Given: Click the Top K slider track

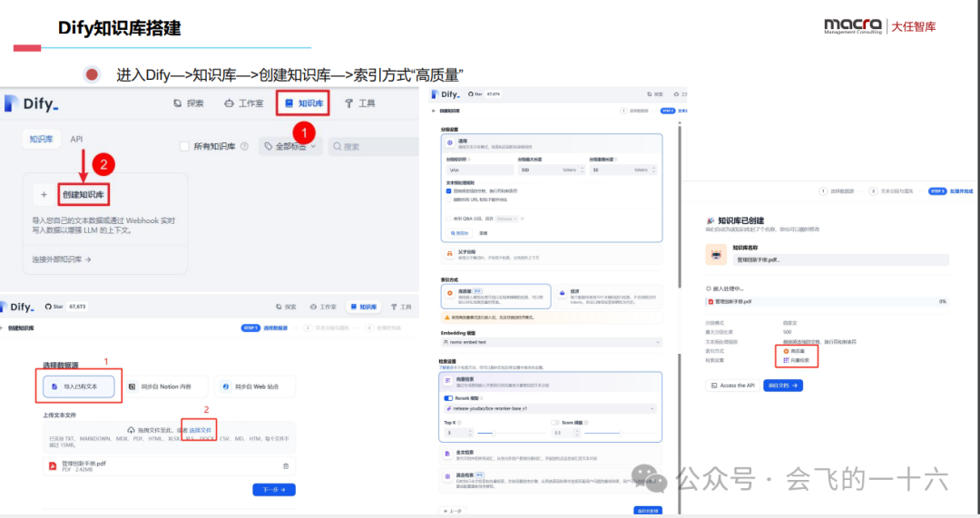Looking at the screenshot, I should [511, 433].
